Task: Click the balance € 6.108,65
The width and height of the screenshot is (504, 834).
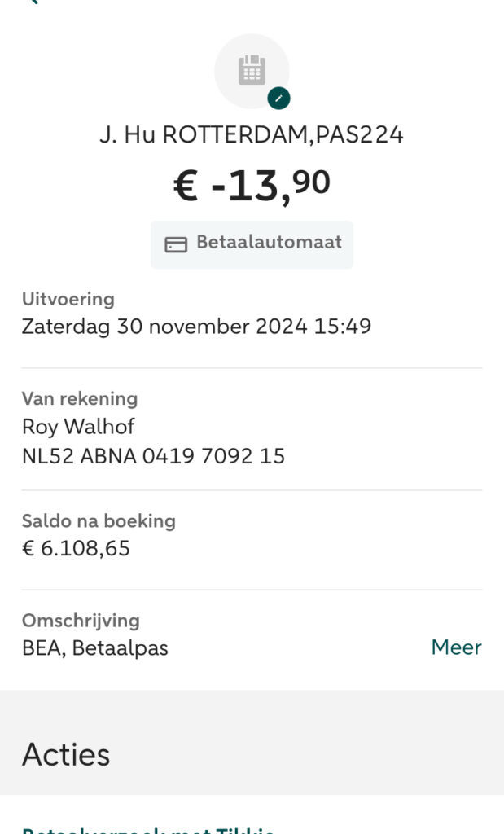Action: point(76,548)
